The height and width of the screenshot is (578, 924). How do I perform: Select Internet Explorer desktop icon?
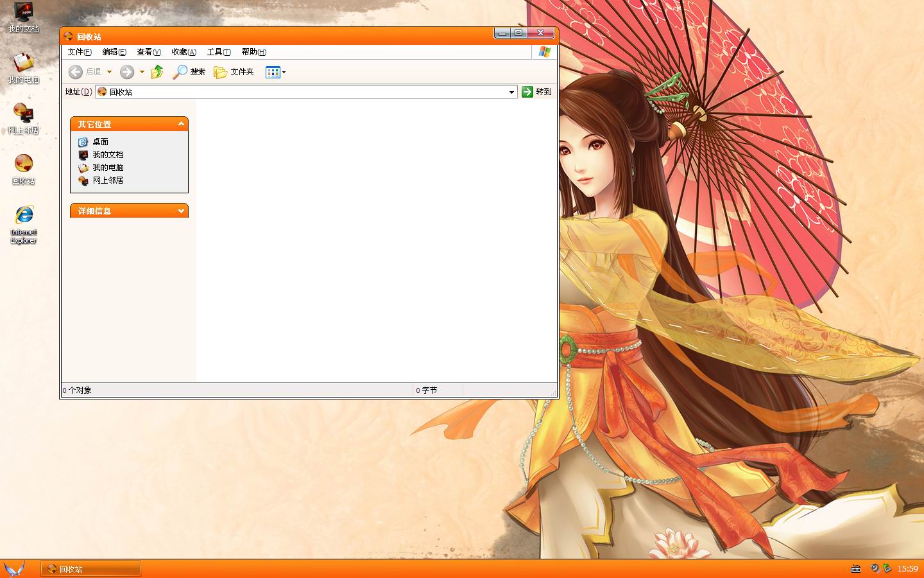(24, 224)
